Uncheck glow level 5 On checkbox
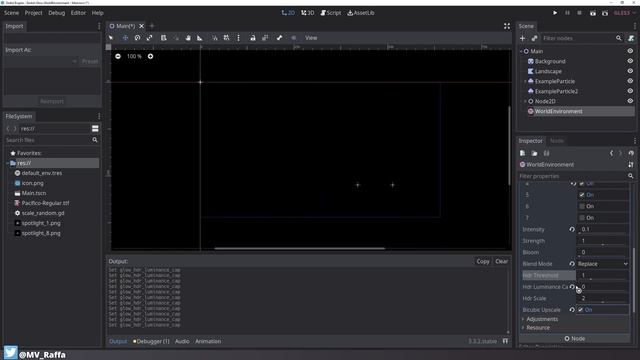This screenshot has height=360, width=640. pyautogui.click(x=582, y=195)
